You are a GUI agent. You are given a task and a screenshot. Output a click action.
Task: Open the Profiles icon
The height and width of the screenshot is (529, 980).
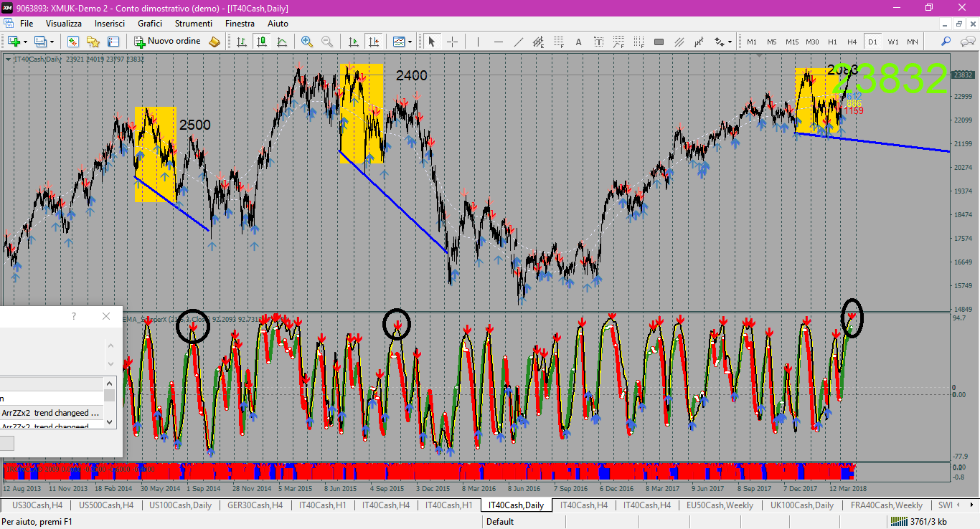pyautogui.click(x=41, y=42)
